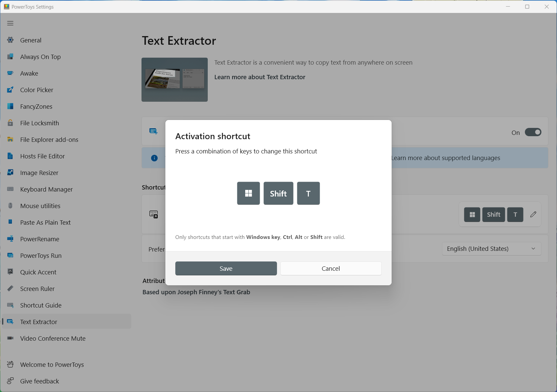This screenshot has width=557, height=392.
Task: Select the Video Conference Mute camera icon
Action: point(10,338)
